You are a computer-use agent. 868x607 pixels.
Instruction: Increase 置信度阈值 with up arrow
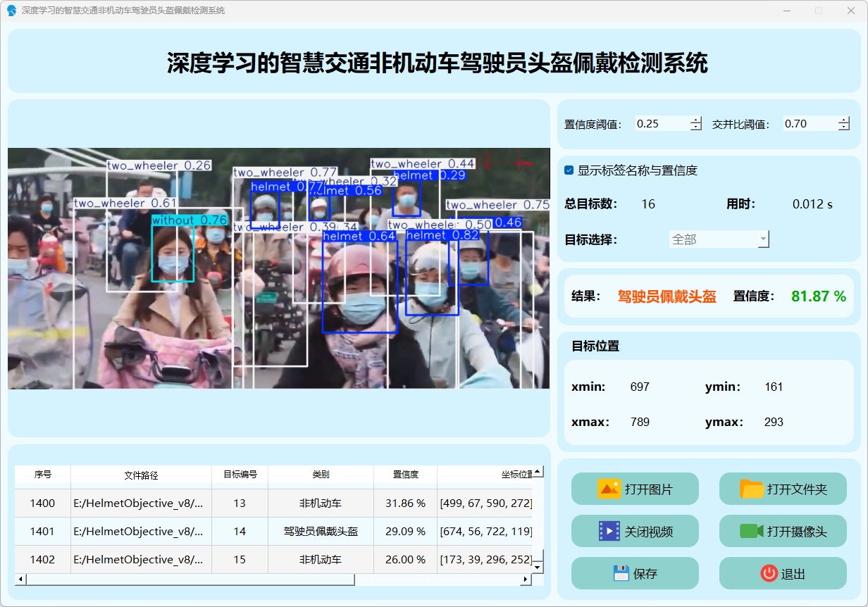pyautogui.click(x=696, y=120)
